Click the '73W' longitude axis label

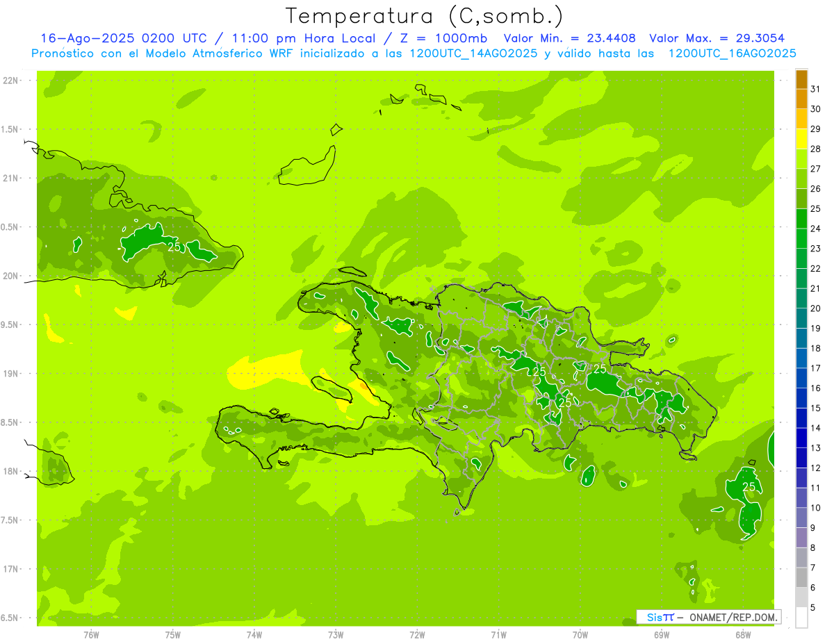336,635
